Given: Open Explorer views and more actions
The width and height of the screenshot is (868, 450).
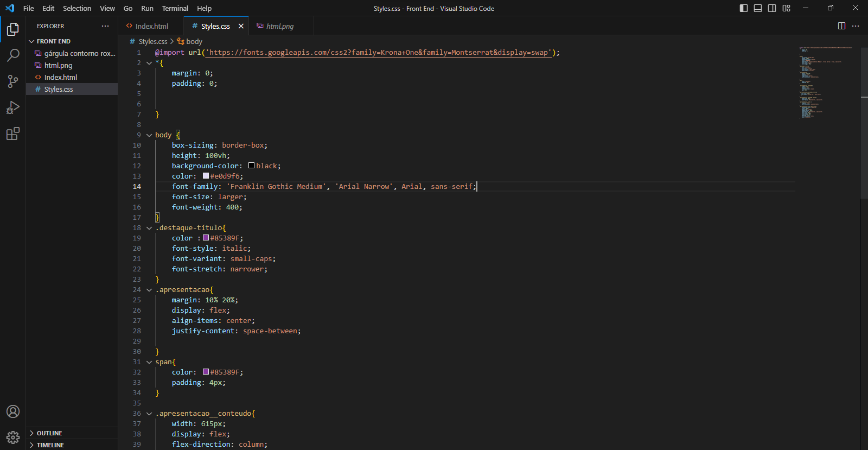Looking at the screenshot, I should [105, 26].
